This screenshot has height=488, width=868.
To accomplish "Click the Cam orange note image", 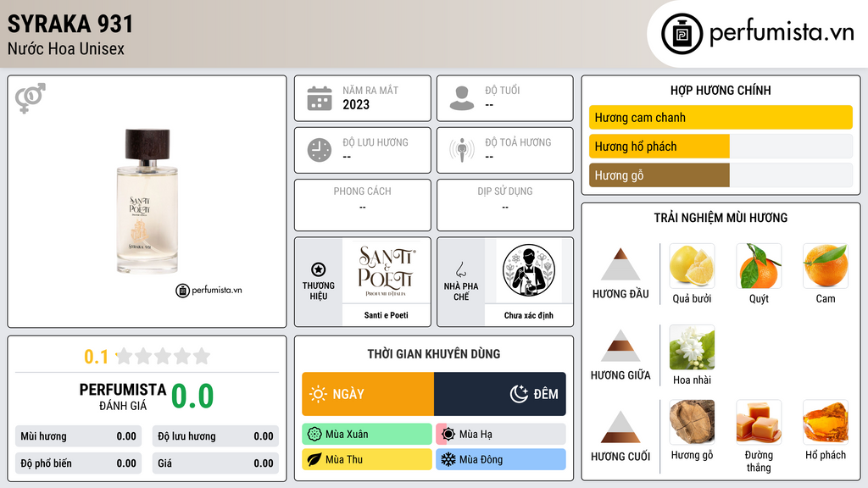I will pos(826,265).
